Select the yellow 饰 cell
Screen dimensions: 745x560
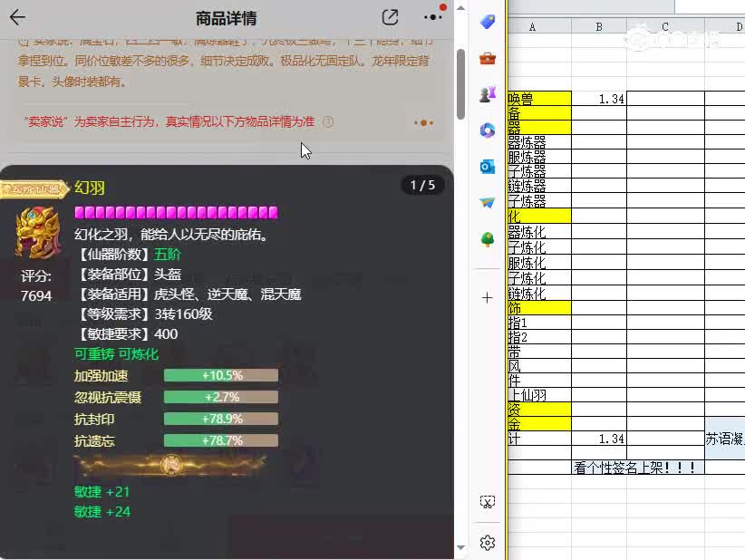tap(539, 307)
